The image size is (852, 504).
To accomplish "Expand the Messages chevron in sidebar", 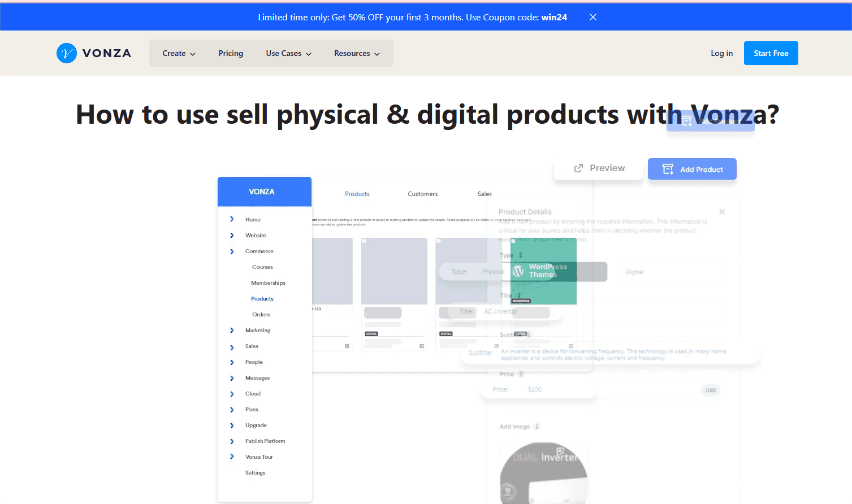I will pos(232,378).
